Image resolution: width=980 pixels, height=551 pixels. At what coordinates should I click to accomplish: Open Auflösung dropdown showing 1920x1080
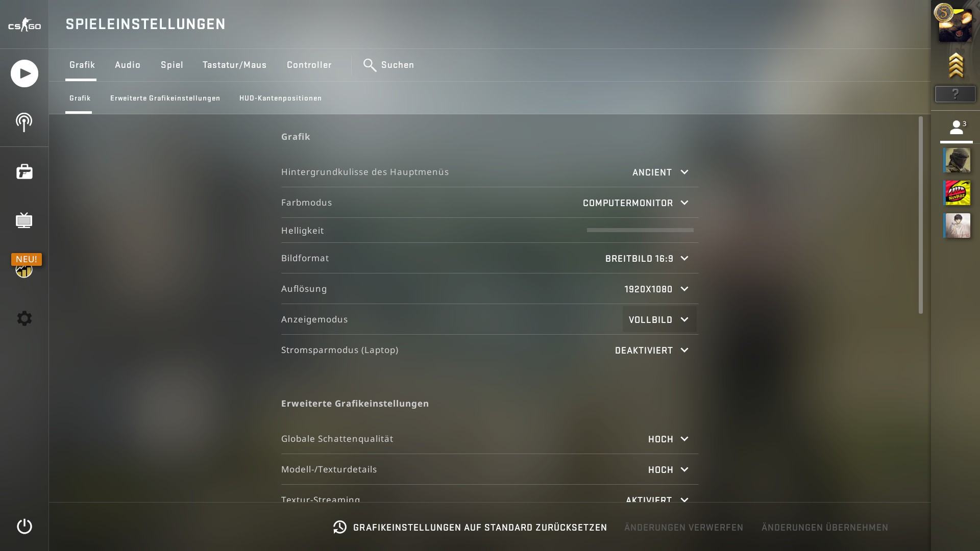point(656,289)
